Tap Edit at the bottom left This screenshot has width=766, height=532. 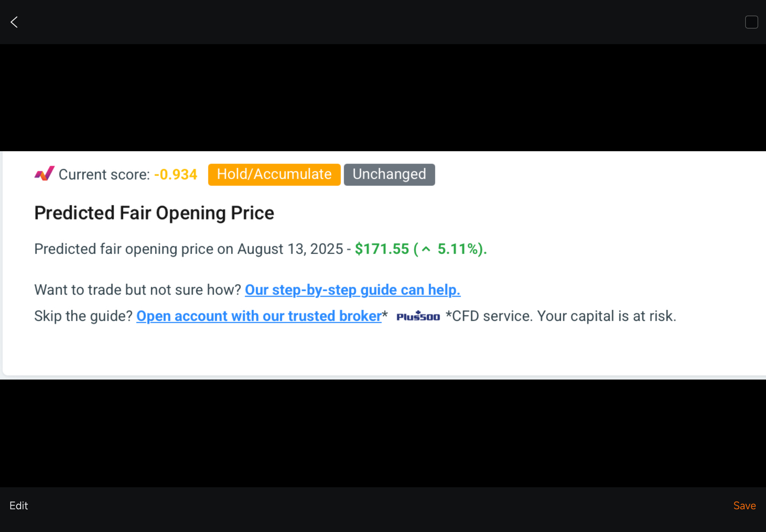click(19, 506)
